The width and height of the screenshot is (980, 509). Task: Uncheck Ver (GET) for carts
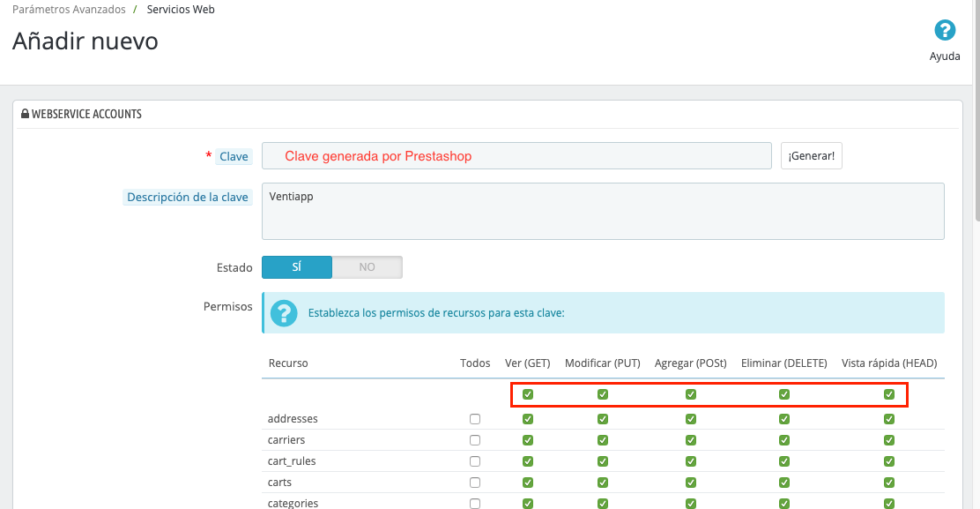click(528, 483)
